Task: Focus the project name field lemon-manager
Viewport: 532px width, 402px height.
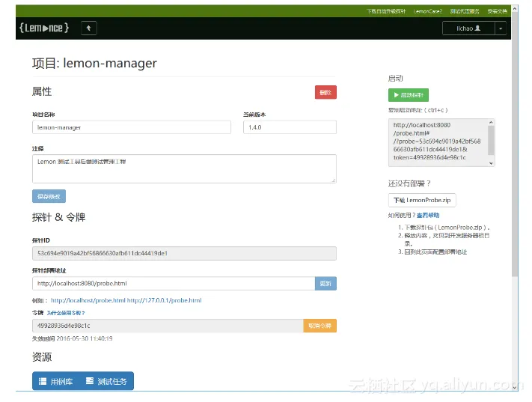Action: tap(131, 127)
